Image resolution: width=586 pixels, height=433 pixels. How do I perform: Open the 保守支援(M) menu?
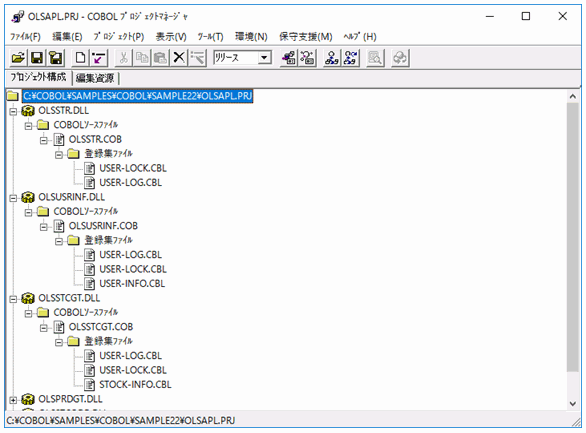pyautogui.click(x=306, y=37)
